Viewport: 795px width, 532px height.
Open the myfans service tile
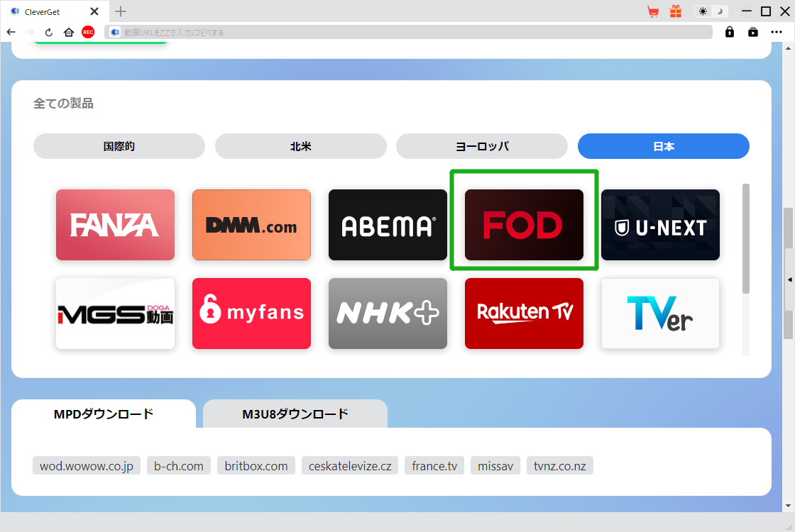click(251, 313)
